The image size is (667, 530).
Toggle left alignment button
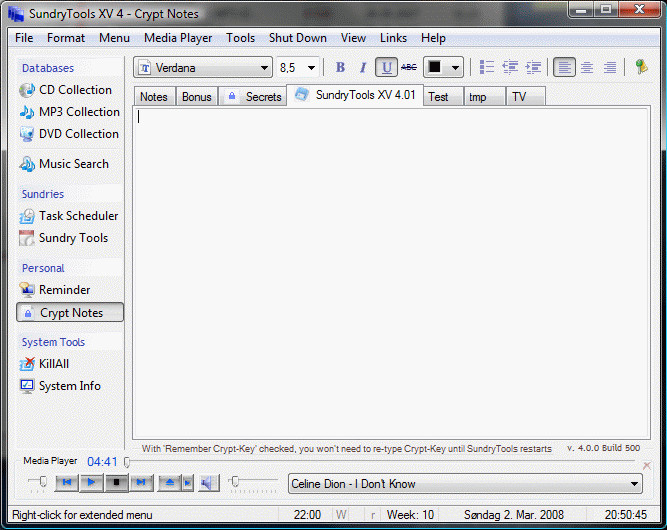coord(564,67)
